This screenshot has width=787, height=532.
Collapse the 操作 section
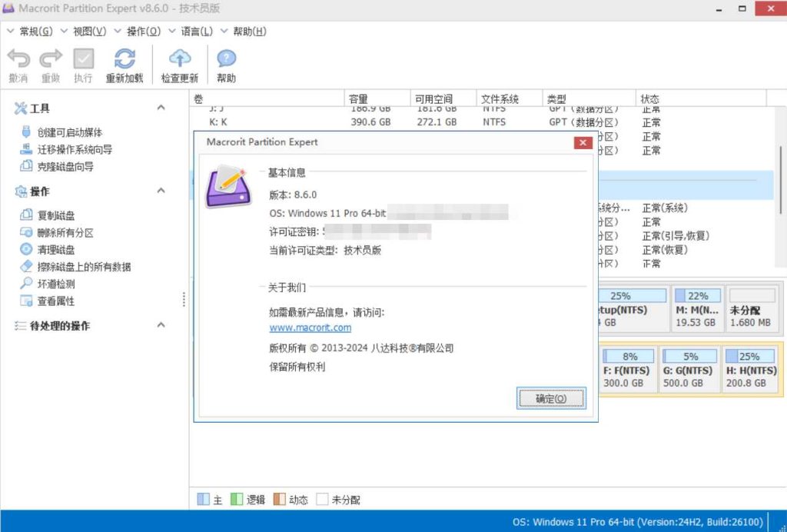point(161,191)
